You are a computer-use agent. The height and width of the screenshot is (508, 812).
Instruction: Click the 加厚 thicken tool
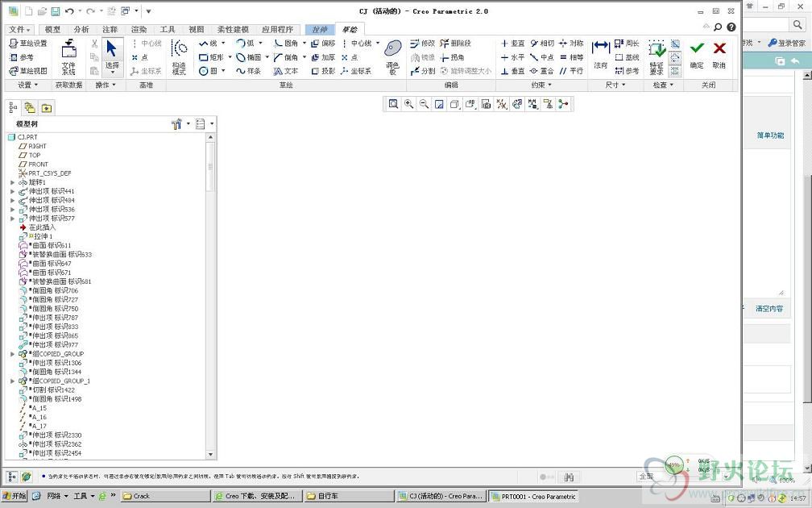(x=324, y=57)
